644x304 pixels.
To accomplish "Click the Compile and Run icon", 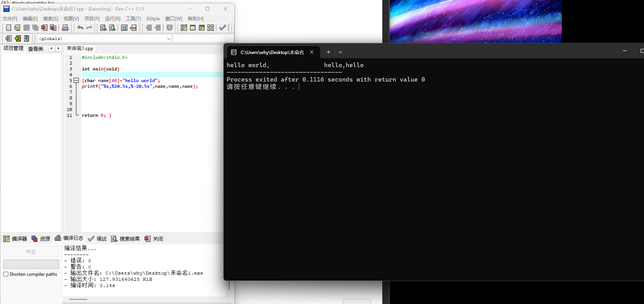I will tap(202, 28).
